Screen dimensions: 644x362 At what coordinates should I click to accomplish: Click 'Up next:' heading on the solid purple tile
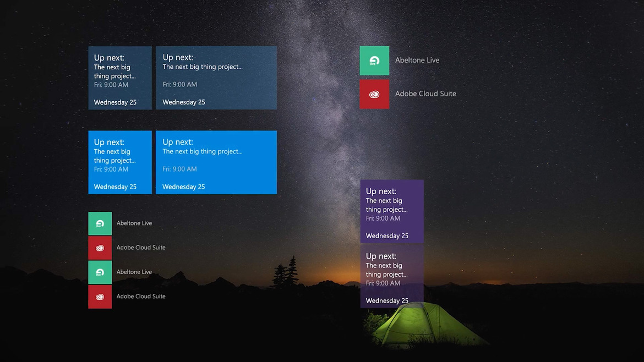(381, 191)
